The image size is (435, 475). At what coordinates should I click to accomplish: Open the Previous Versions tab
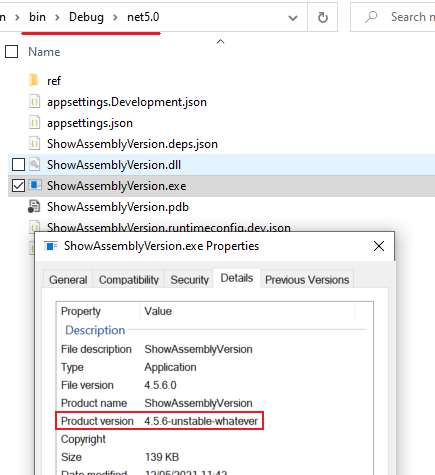(307, 280)
